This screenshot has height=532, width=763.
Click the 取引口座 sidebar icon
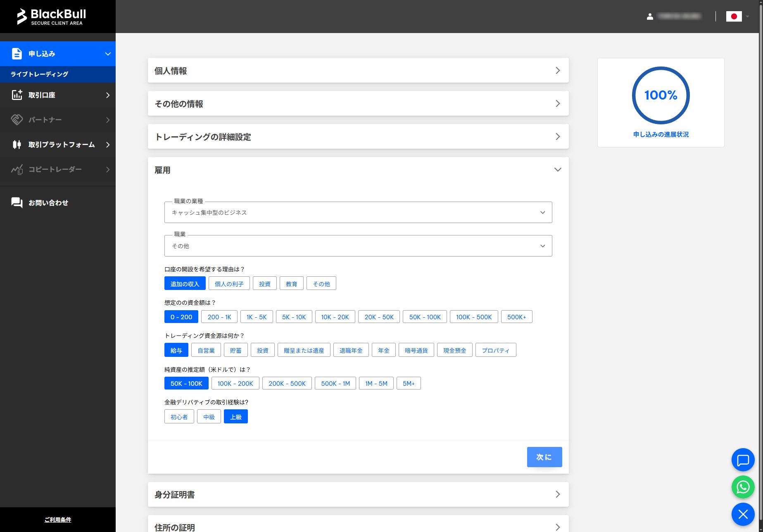17,95
